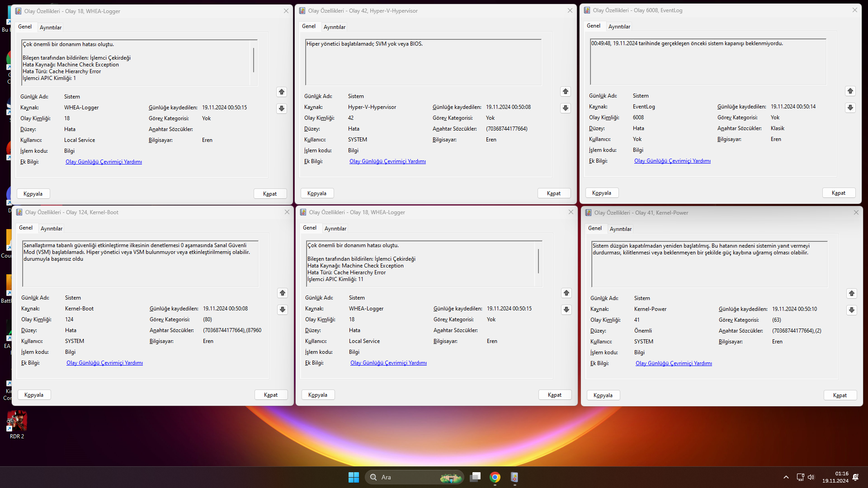Screen dimensions: 868x488
Task: Click down arrow in Kernel-Boot Olay 124 window
Action: (x=283, y=310)
